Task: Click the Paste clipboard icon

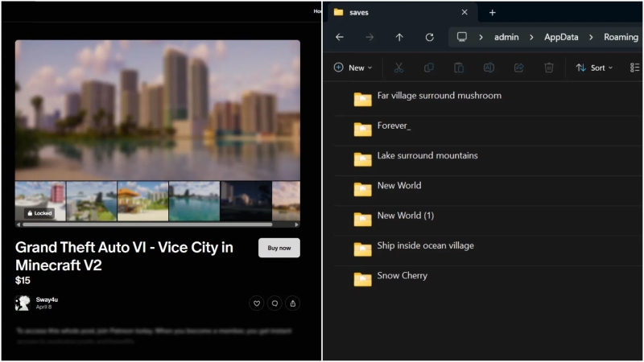Action: 459,68
